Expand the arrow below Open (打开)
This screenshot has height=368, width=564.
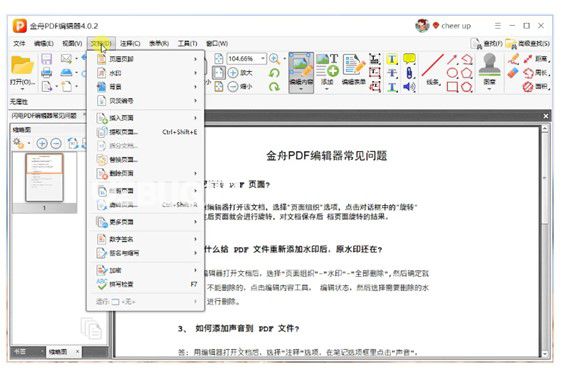click(22, 88)
